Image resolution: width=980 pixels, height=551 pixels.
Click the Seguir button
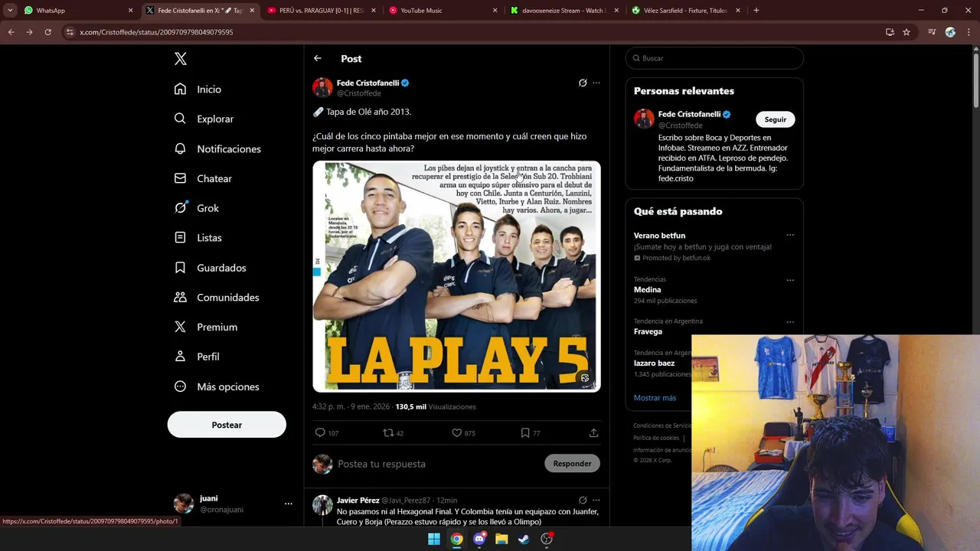(x=775, y=119)
